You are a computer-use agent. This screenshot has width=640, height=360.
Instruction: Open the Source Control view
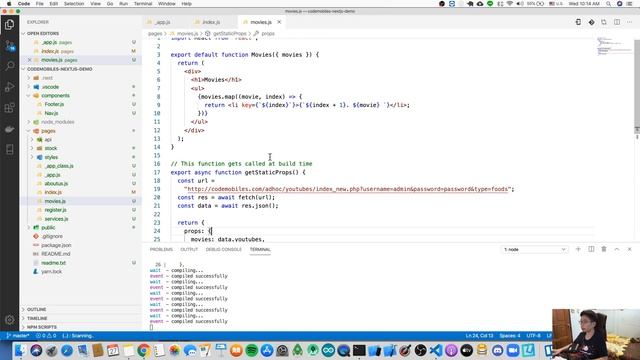(x=9, y=46)
